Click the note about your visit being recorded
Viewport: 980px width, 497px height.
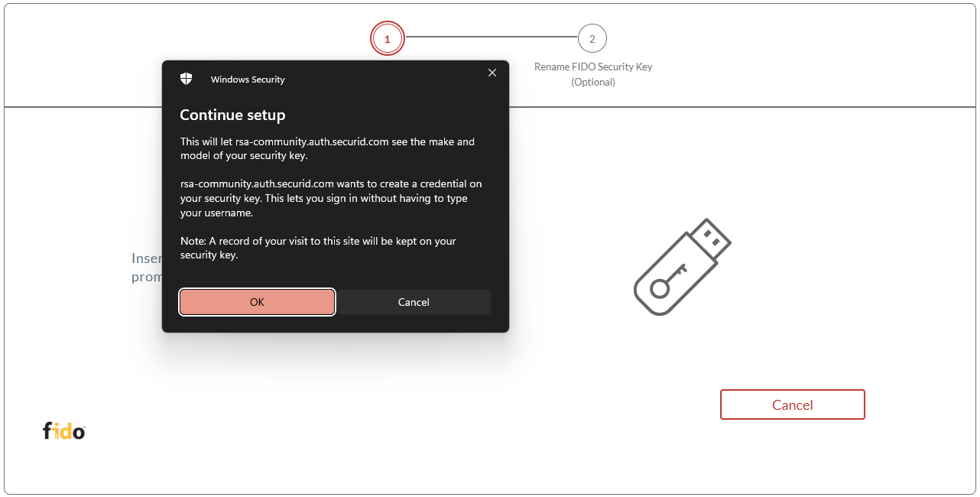318,247
